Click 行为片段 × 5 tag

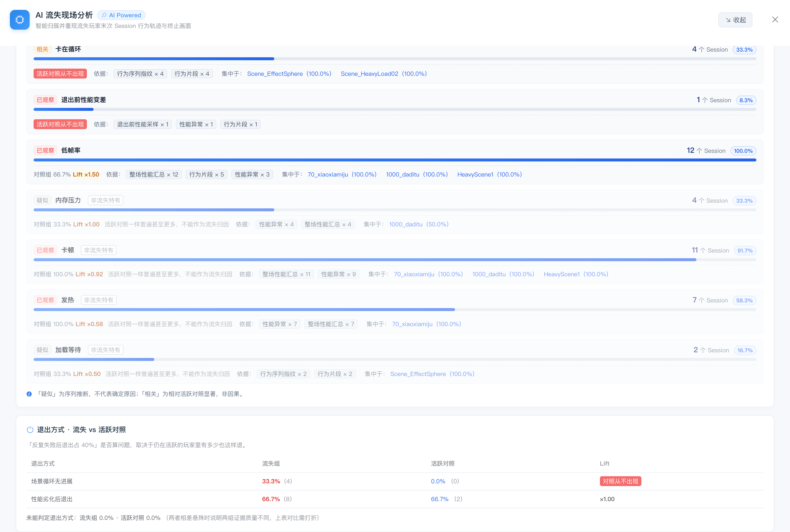[x=206, y=174]
